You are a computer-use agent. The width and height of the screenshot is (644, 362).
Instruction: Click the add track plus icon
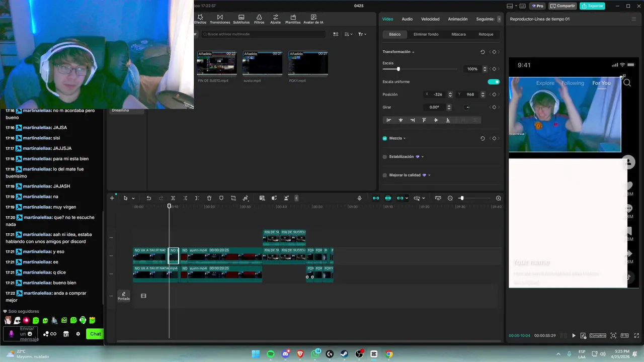pos(112,198)
